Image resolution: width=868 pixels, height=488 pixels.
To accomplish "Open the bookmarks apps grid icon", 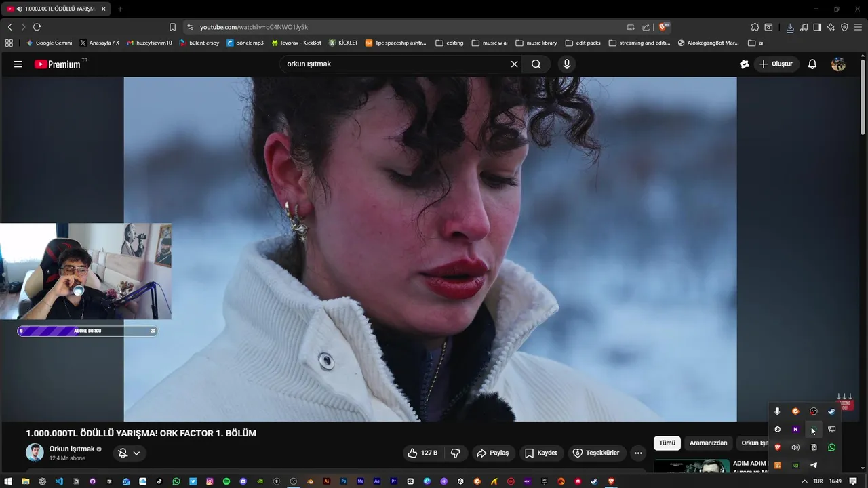I will tap(9, 43).
